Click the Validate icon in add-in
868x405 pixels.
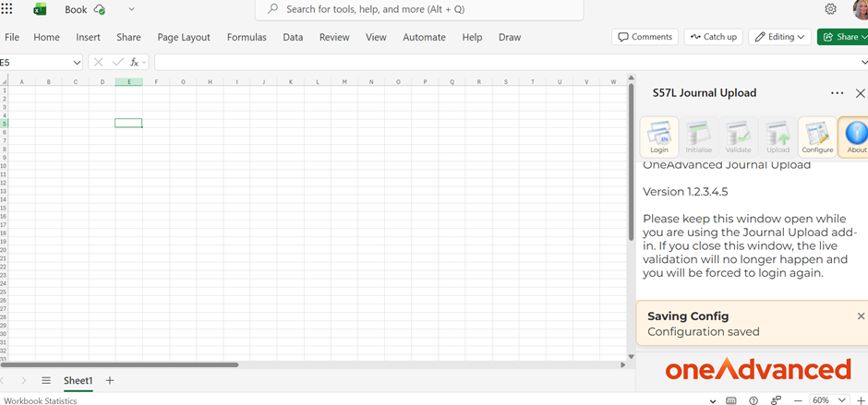click(739, 137)
